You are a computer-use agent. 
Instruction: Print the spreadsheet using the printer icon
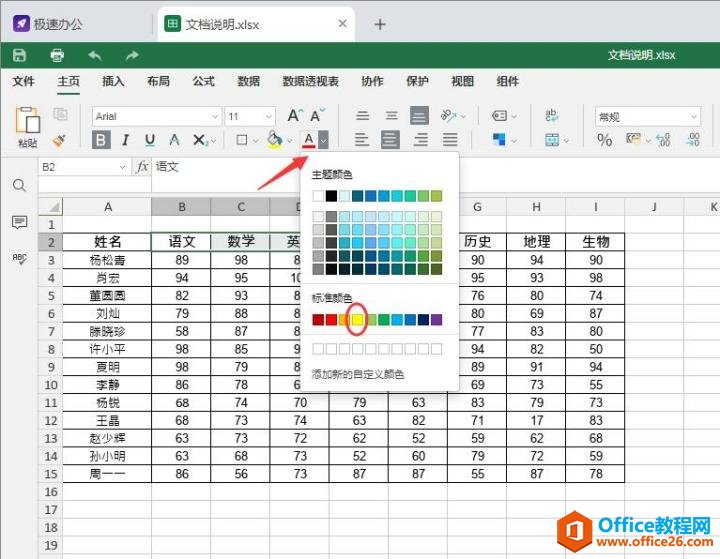tap(57, 55)
